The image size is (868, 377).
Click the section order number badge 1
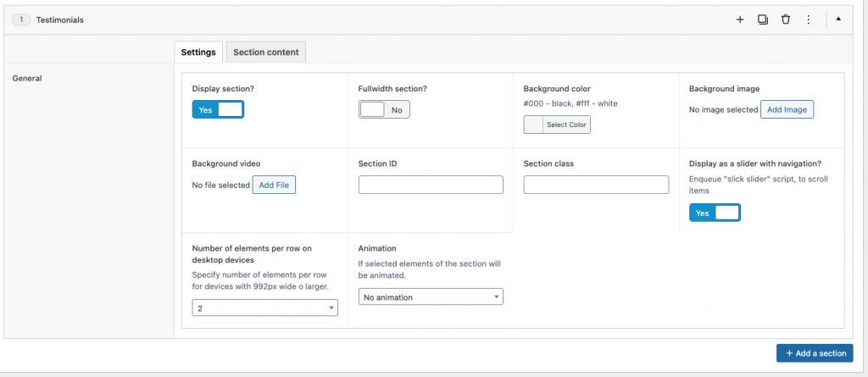tap(21, 19)
